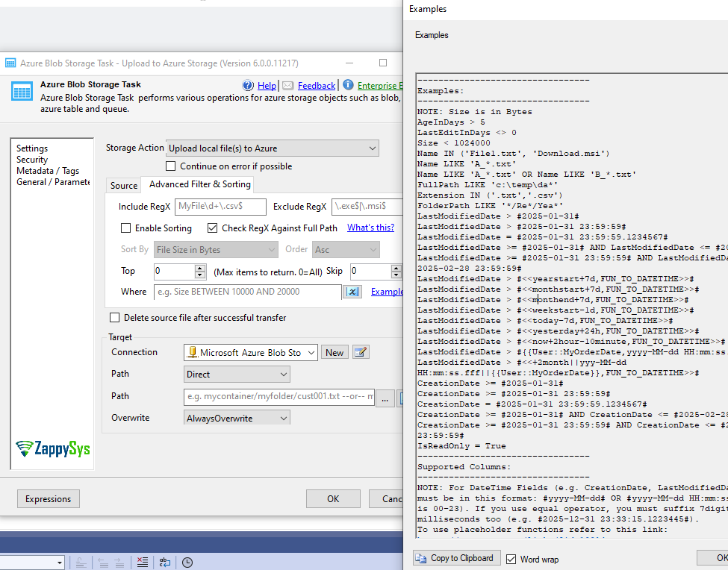Switch to the Source tab

(x=124, y=186)
